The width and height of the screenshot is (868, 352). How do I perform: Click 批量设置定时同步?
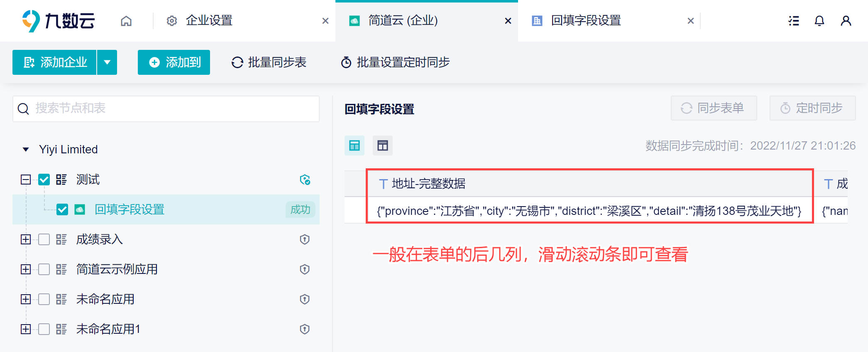tap(396, 62)
